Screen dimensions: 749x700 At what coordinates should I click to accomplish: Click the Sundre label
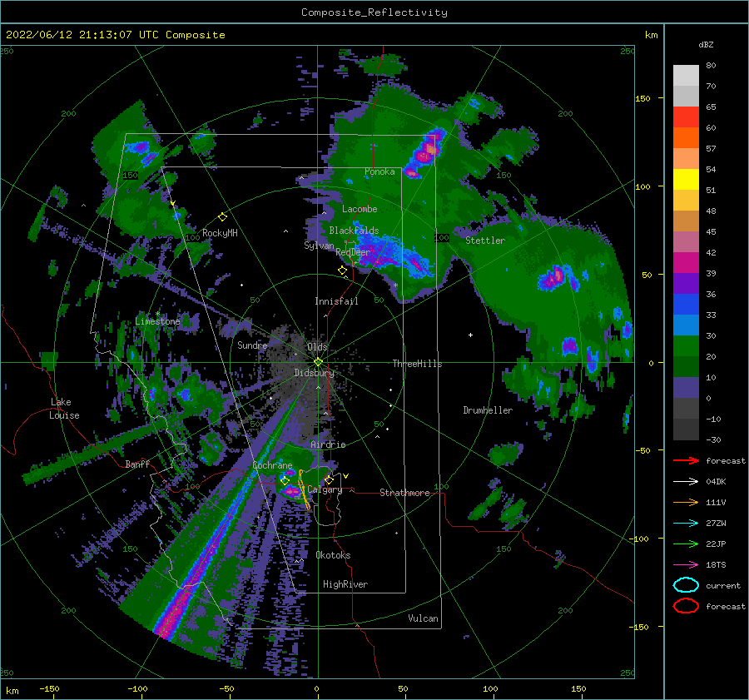252,345
